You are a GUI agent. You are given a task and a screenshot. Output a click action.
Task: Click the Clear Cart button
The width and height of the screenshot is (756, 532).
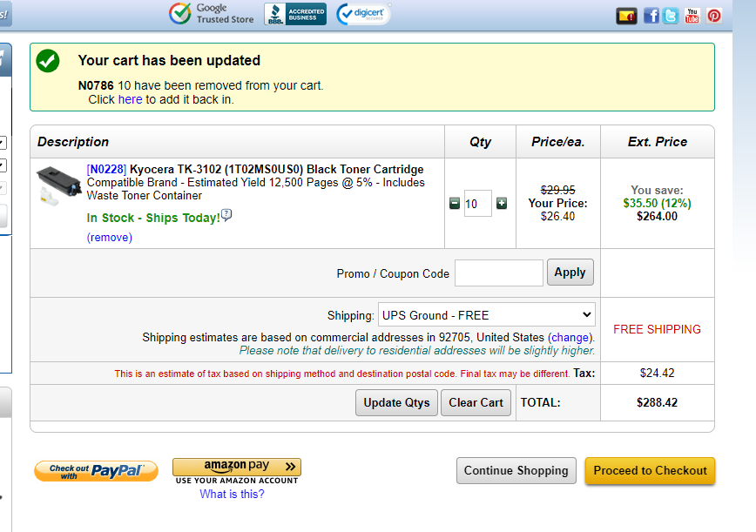[x=476, y=402]
